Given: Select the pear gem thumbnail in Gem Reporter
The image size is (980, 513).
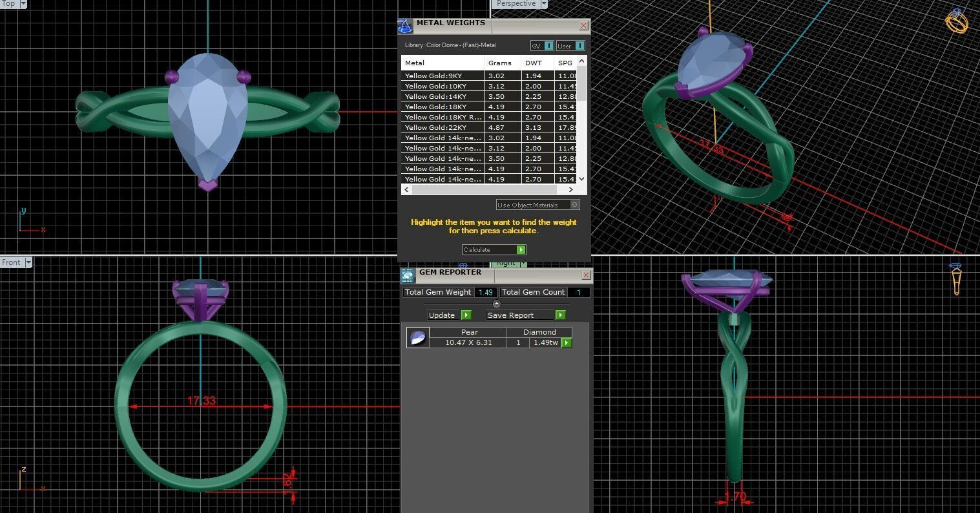Looking at the screenshot, I should pyautogui.click(x=417, y=337).
